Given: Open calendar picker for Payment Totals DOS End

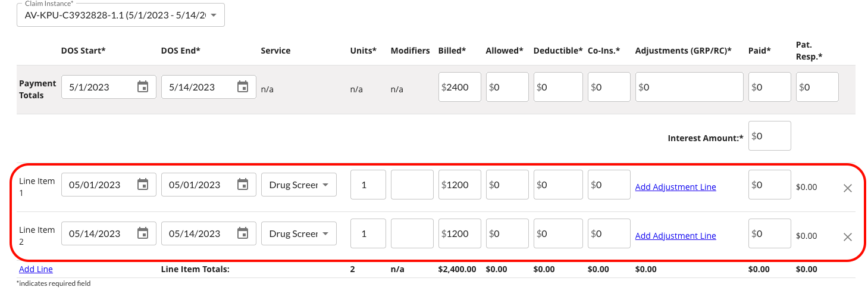Looking at the screenshot, I should [x=243, y=87].
